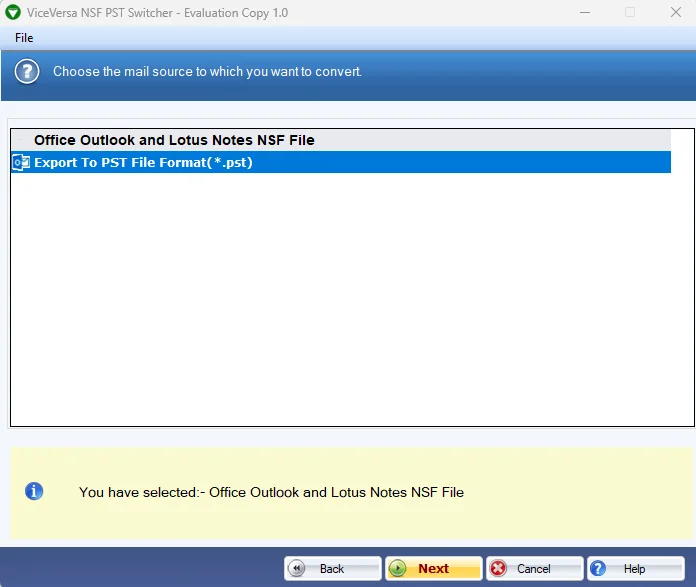
Task: Click 'Choose the mail source' header text
Action: [207, 71]
